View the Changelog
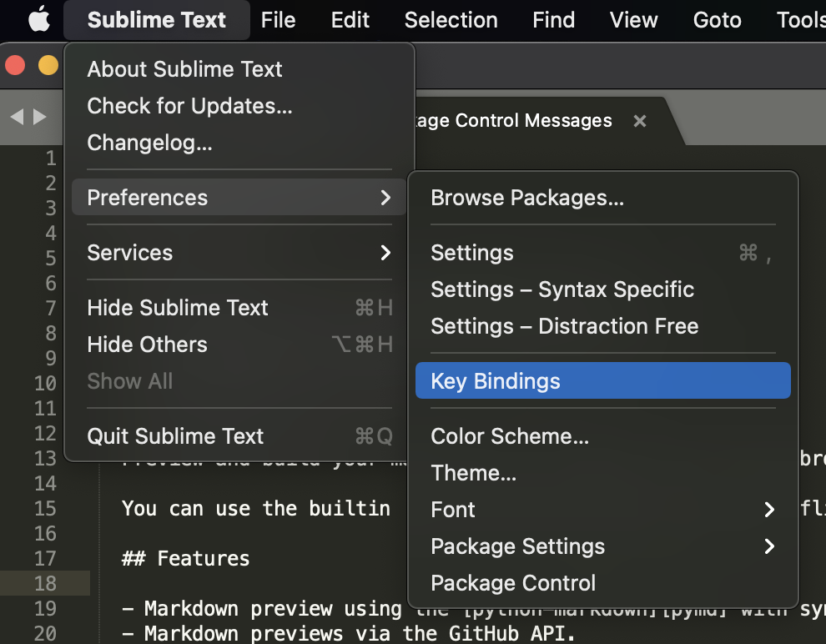The height and width of the screenshot is (644, 826). point(149,143)
